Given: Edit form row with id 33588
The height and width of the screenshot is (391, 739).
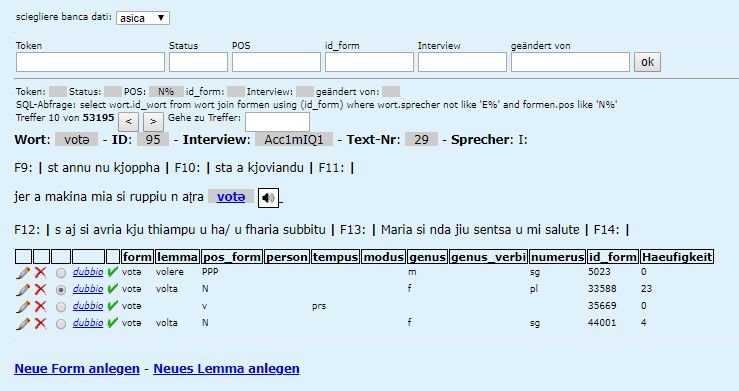Looking at the screenshot, I should point(23,289).
